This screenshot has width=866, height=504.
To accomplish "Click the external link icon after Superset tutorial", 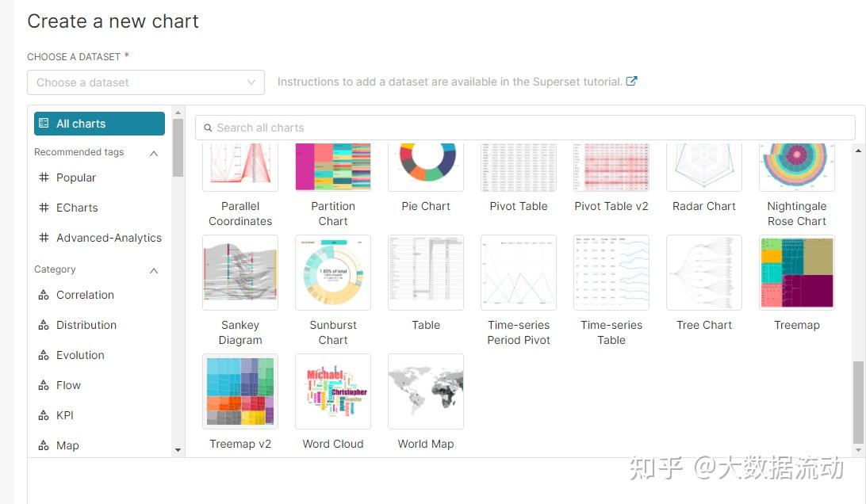I will pos(630,81).
